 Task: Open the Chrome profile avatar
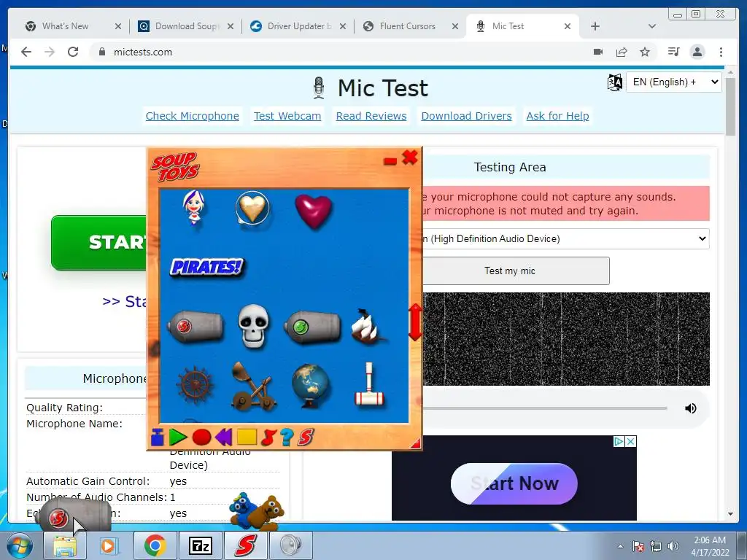[697, 52]
